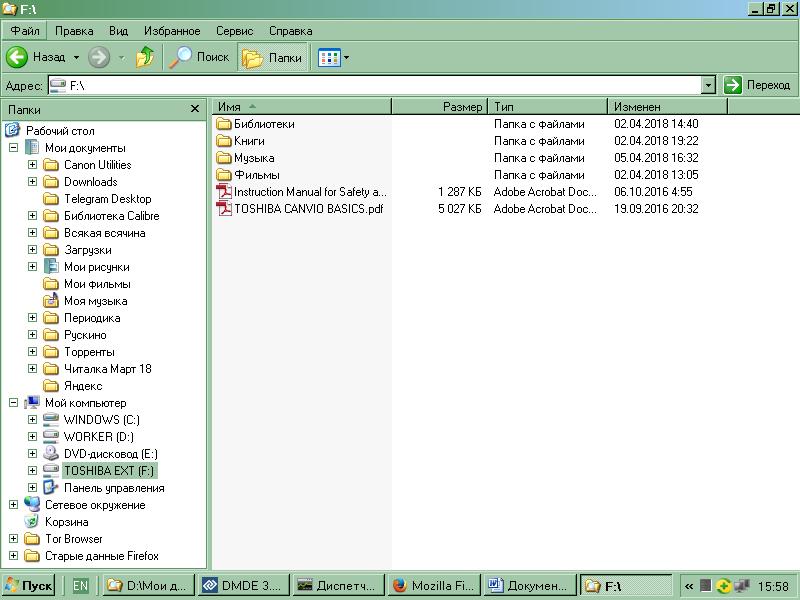Click the EN language indicator in taskbar
Image resolution: width=800 pixels, height=600 pixels.
tap(80, 586)
